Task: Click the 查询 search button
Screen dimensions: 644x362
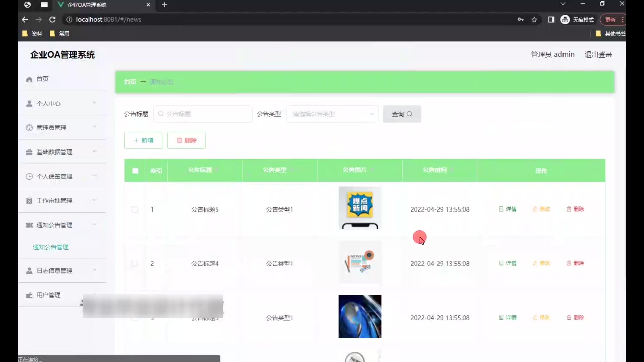Action: coord(402,114)
